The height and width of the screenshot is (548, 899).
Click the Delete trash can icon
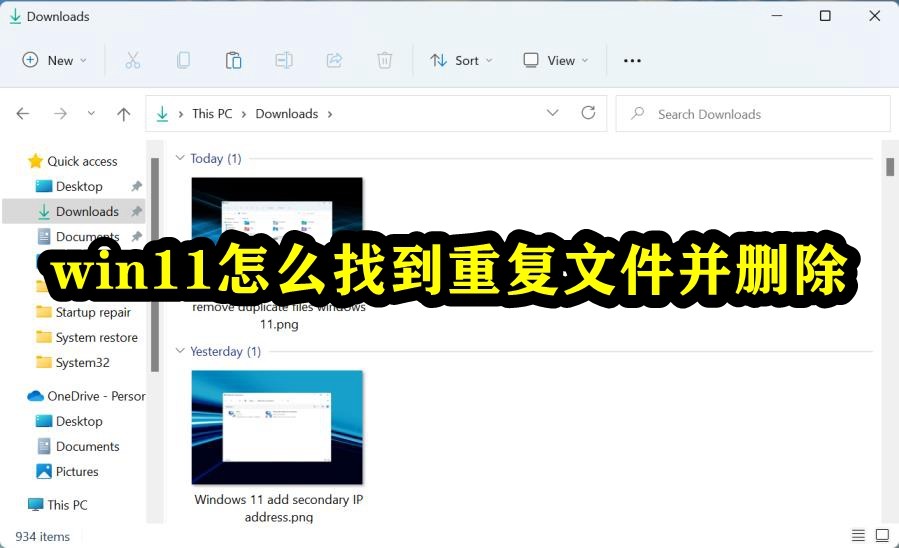coord(384,60)
